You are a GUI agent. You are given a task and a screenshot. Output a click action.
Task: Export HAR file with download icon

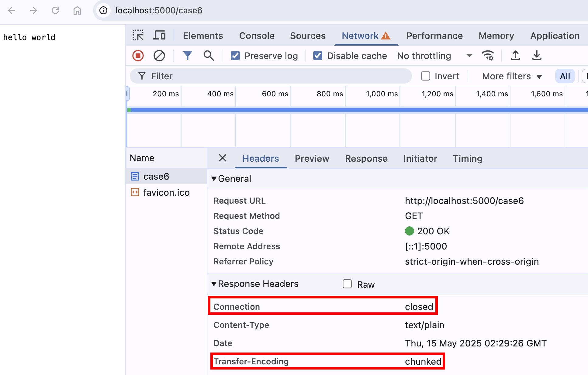pyautogui.click(x=537, y=56)
